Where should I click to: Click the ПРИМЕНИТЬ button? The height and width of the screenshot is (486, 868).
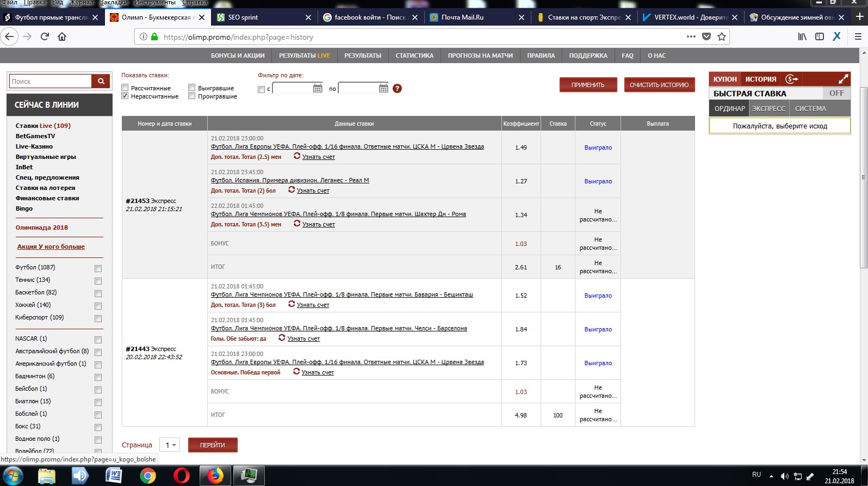point(588,85)
